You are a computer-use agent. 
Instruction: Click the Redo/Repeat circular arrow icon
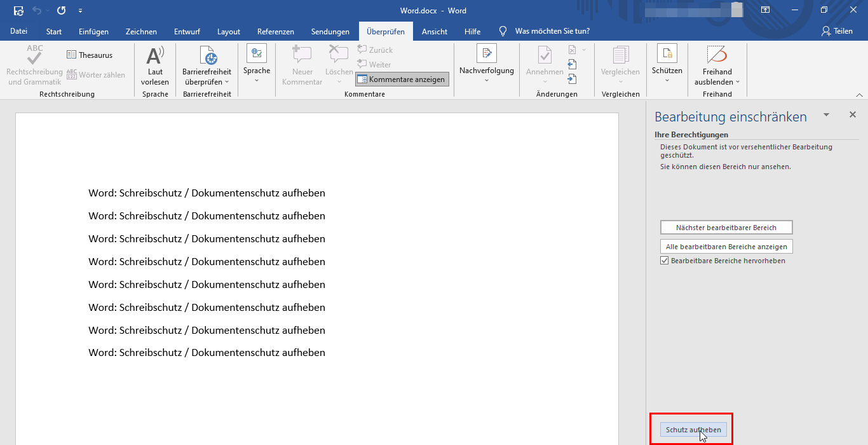[x=62, y=11]
